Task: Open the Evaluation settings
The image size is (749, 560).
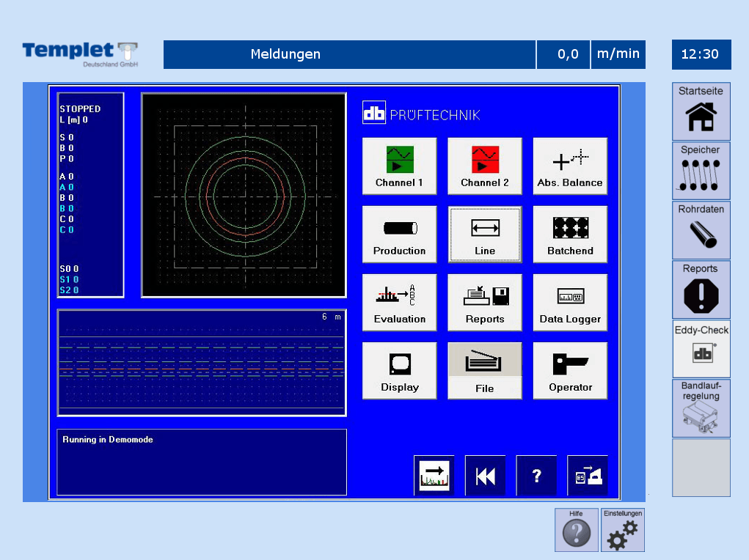Action: click(x=399, y=302)
